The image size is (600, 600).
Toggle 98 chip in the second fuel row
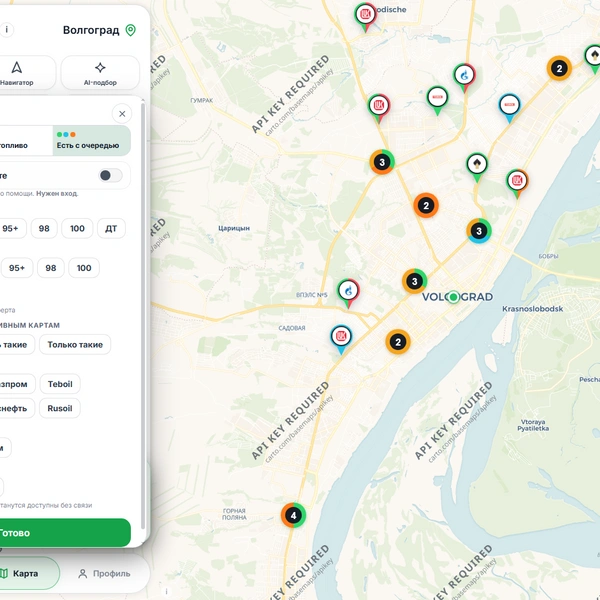51,268
